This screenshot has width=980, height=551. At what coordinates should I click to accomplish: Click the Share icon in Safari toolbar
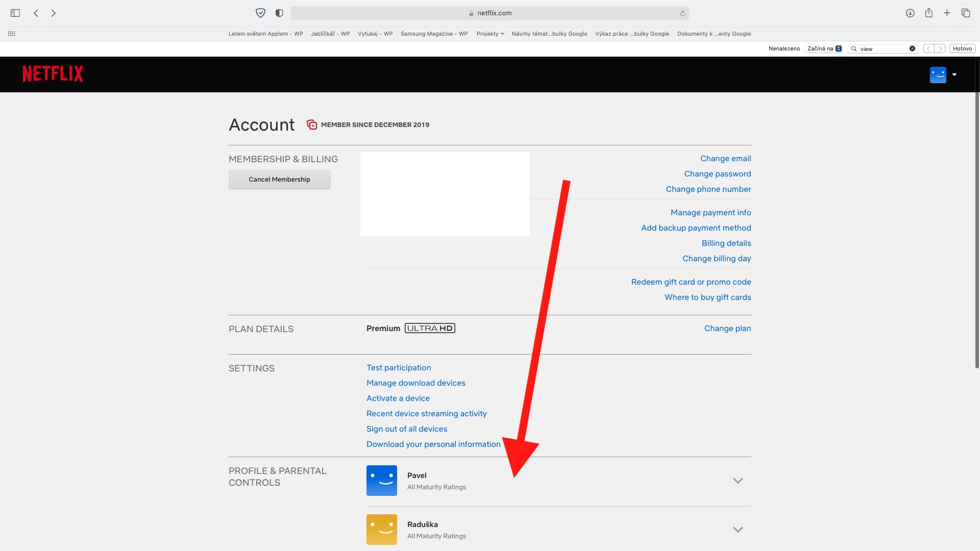tap(928, 13)
